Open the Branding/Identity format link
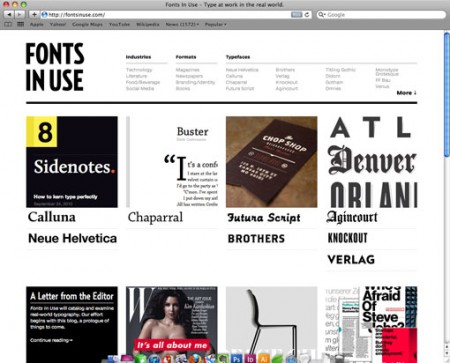Viewport: 450px width, 363px height. coord(195,82)
